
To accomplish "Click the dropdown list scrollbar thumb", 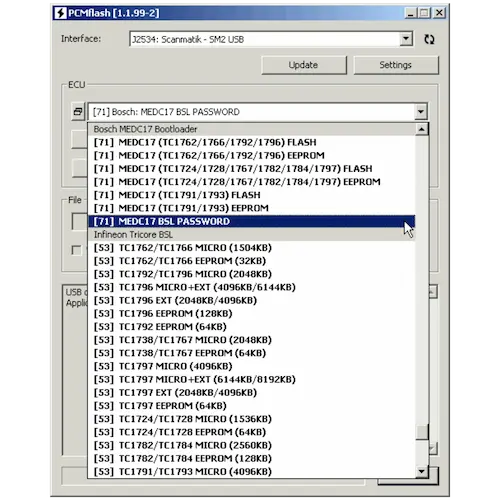I will tap(422, 432).
